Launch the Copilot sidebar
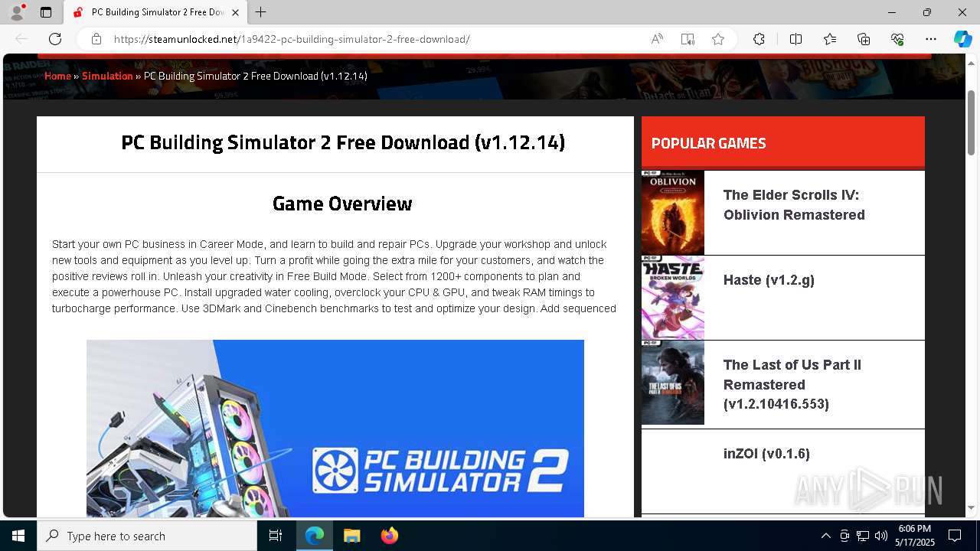 [x=962, y=39]
